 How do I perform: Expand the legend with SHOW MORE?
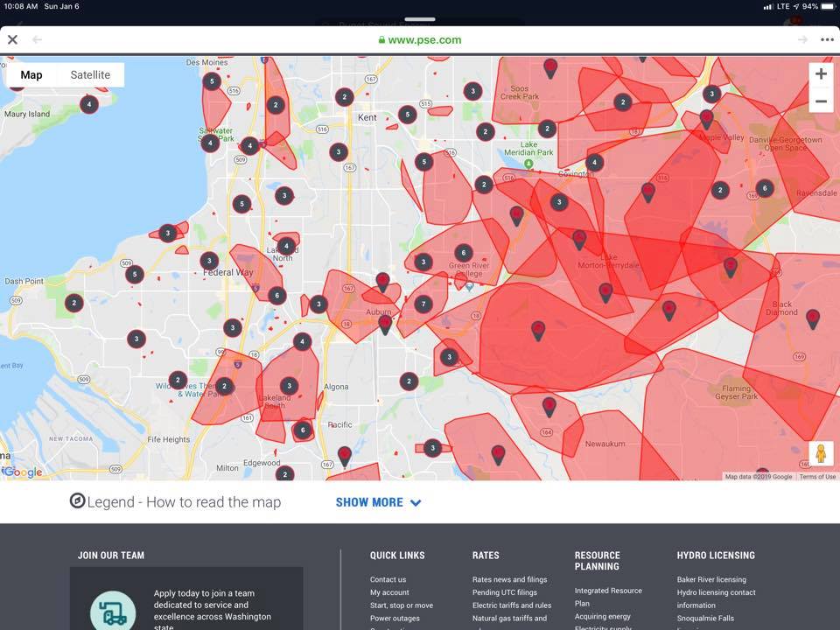(x=378, y=502)
